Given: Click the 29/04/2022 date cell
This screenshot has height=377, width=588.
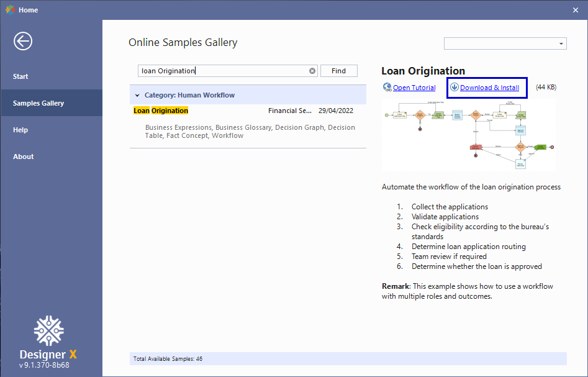Looking at the screenshot, I should [x=336, y=111].
